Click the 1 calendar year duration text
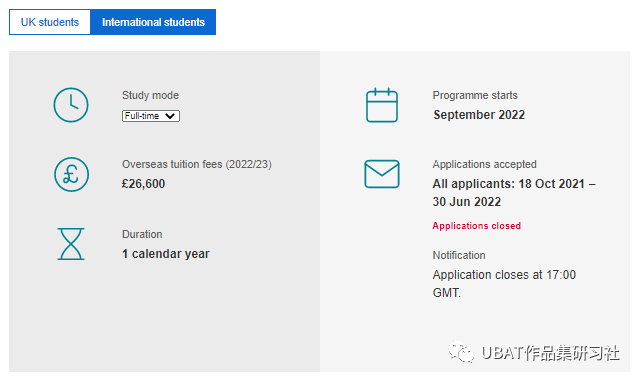This screenshot has width=640, height=381. [166, 254]
